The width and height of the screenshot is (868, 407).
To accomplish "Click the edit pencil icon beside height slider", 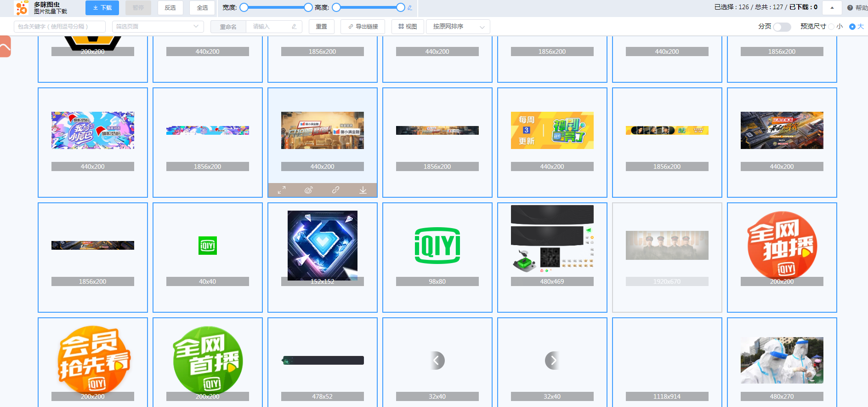I will 410,8.
